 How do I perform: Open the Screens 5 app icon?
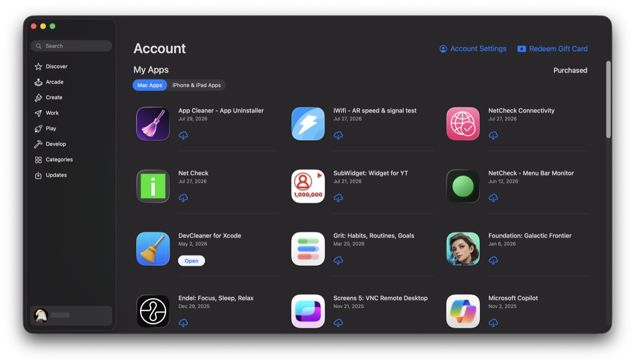308,311
